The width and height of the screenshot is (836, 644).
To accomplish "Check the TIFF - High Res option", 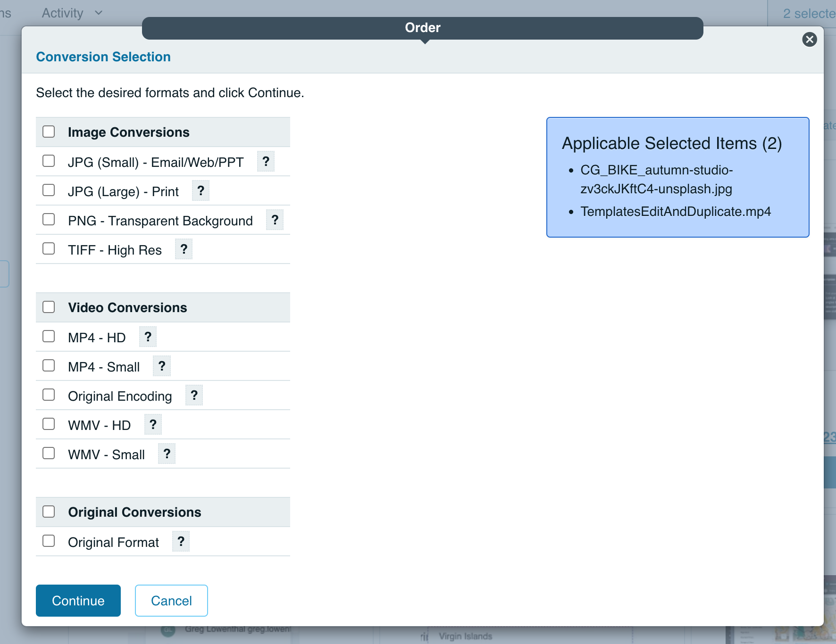I will click(49, 249).
